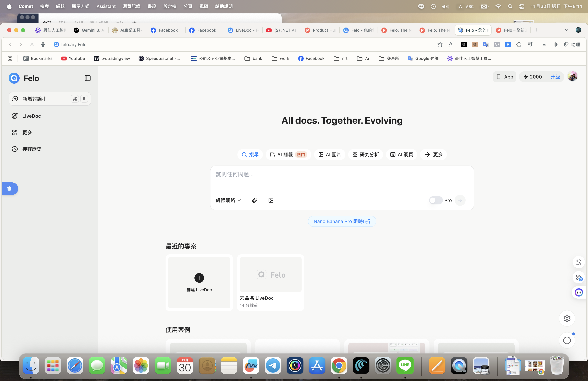Click the info circle icon

[x=567, y=340]
